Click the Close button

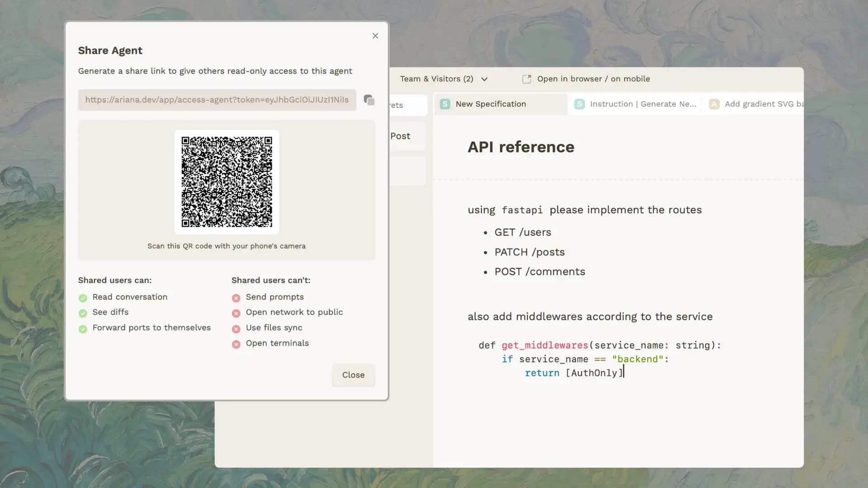[353, 375]
